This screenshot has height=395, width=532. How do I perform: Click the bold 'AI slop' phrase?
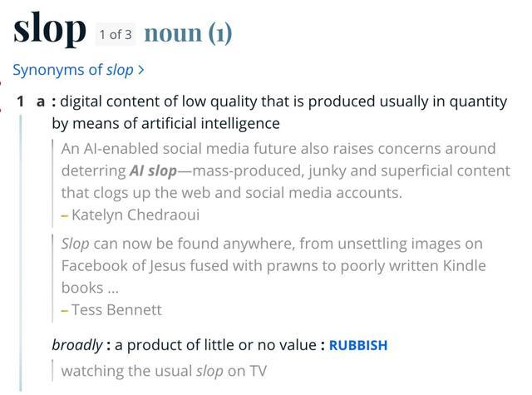(153, 170)
